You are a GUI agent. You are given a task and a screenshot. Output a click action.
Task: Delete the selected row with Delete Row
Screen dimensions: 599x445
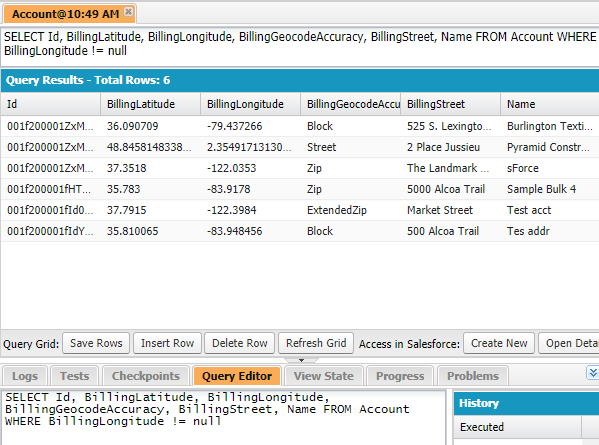240,343
